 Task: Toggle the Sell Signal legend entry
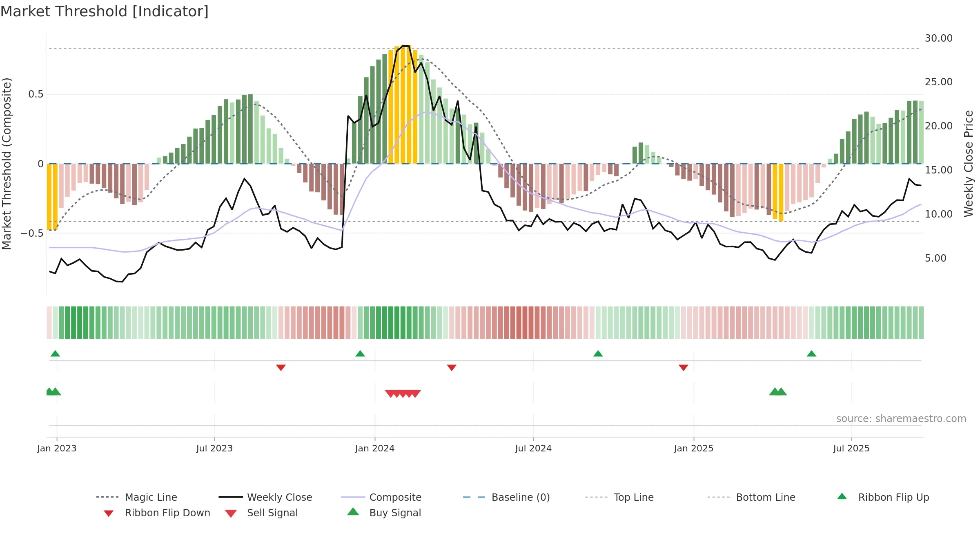tap(261, 513)
